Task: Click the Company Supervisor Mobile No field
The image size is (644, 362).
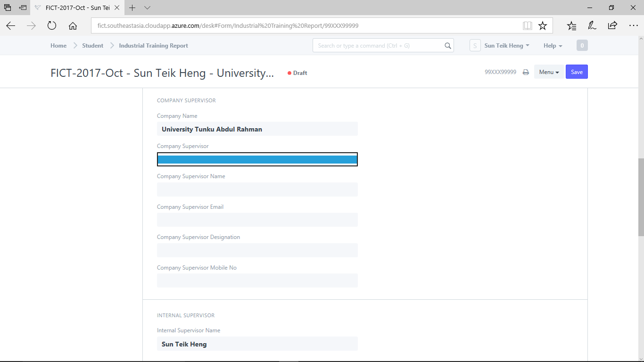Action: pyautogui.click(x=257, y=280)
